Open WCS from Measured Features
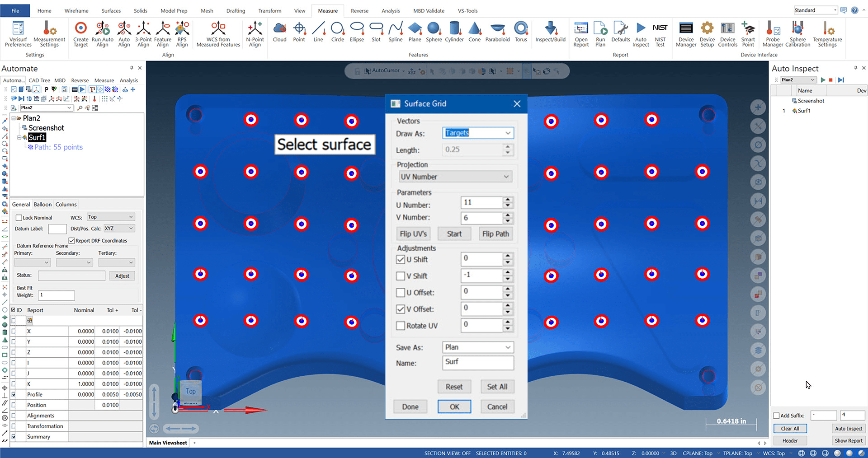The height and width of the screenshot is (458, 868). [x=218, y=34]
